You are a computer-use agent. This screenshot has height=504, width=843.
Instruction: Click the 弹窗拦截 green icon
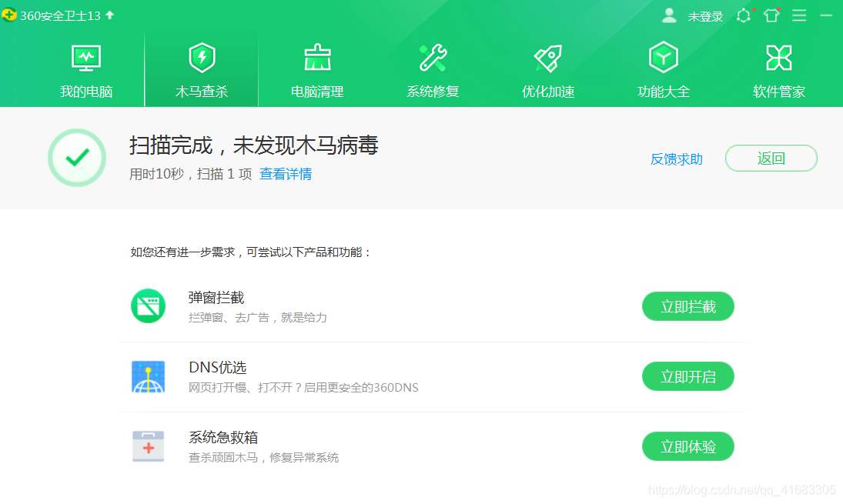pyautogui.click(x=148, y=305)
